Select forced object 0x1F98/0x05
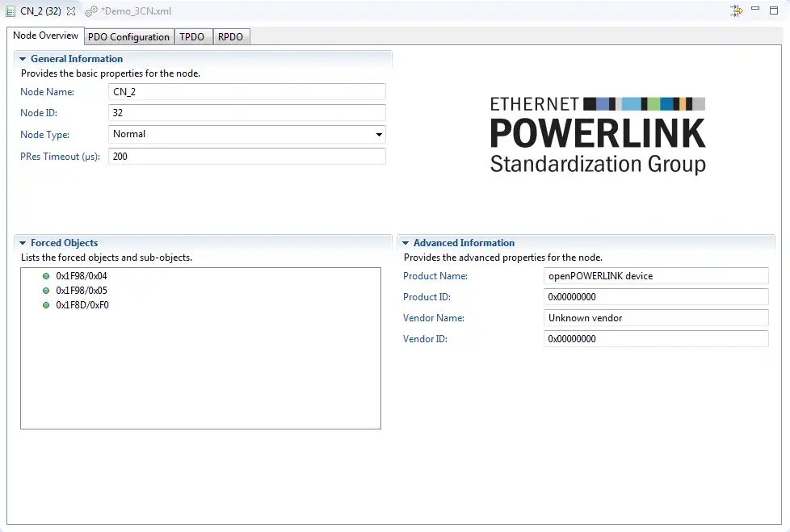Viewport: 790px width, 532px height. pyautogui.click(x=81, y=291)
